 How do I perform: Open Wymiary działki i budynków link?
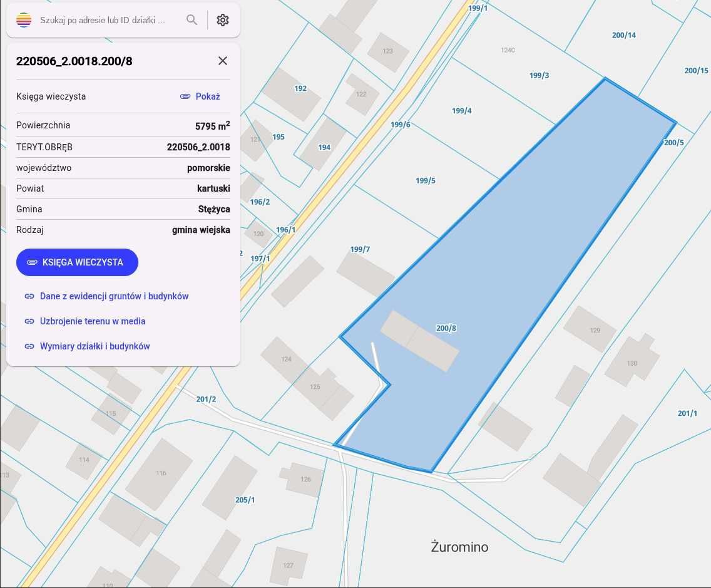pos(95,346)
